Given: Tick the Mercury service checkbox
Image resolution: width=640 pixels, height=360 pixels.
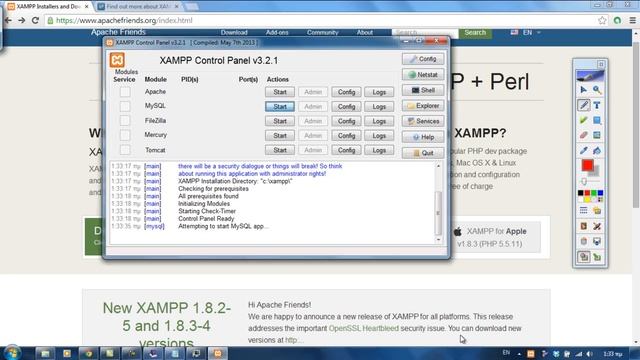Looking at the screenshot, I should 125,135.
